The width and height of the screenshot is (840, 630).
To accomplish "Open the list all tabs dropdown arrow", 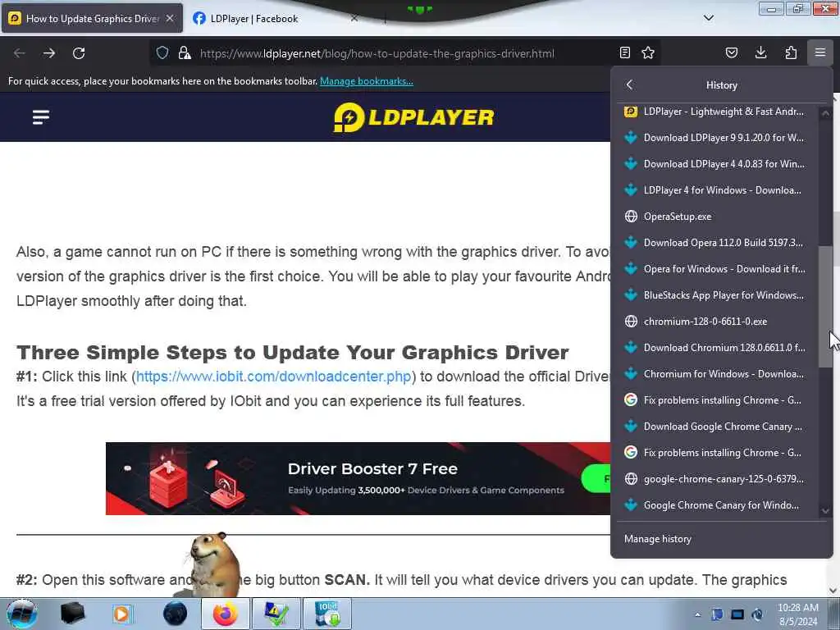I will 708,18.
